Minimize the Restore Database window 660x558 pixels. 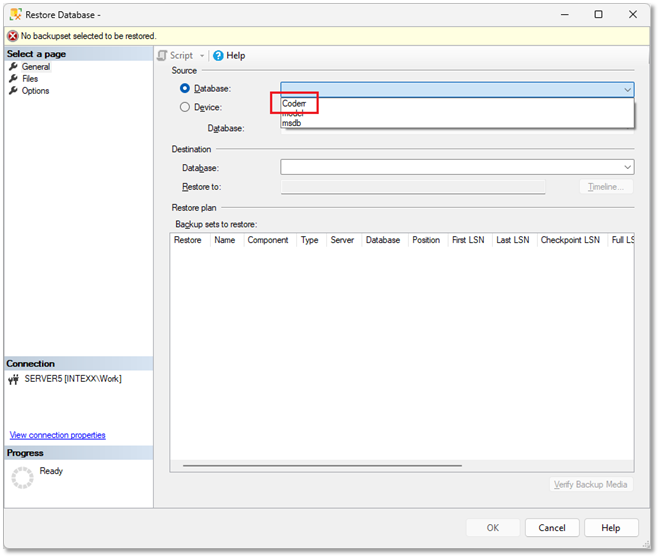click(x=565, y=14)
